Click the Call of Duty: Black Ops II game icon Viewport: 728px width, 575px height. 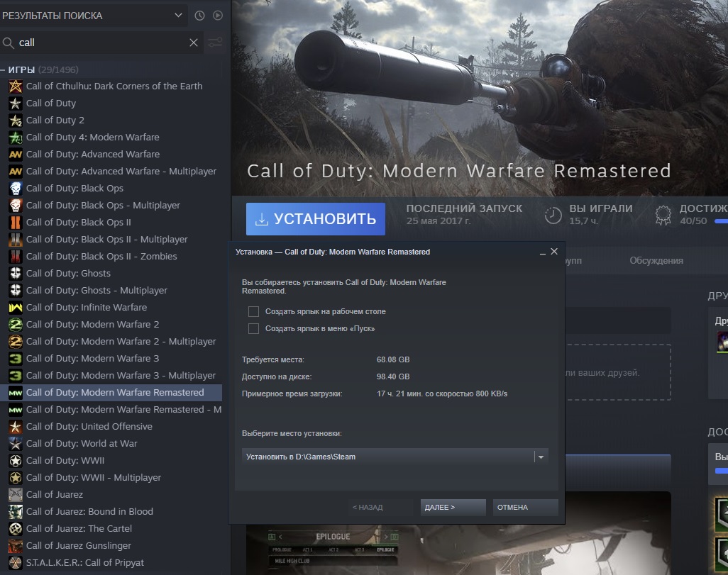point(16,222)
